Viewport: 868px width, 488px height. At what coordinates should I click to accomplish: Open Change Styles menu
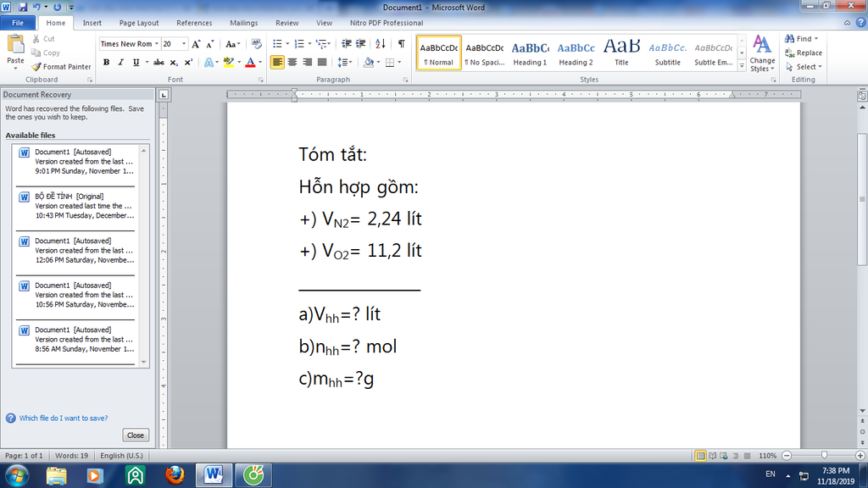762,53
